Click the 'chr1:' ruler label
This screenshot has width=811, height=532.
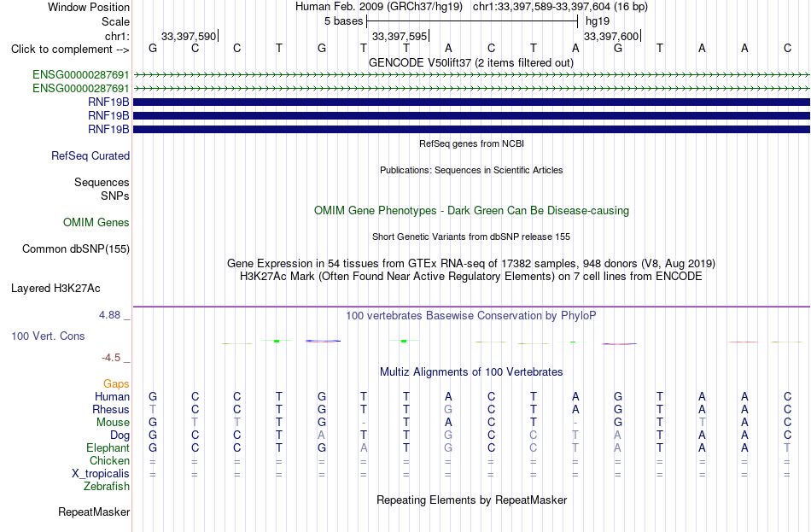click(117, 36)
